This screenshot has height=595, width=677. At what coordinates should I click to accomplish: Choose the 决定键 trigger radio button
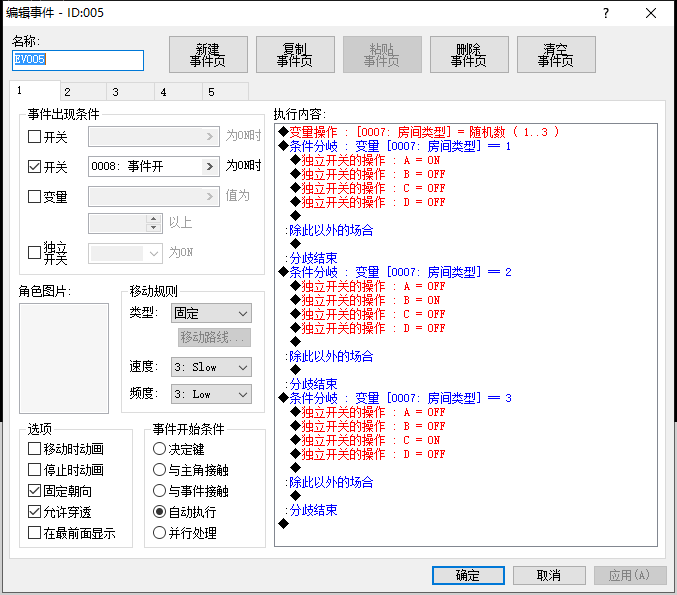(x=159, y=449)
